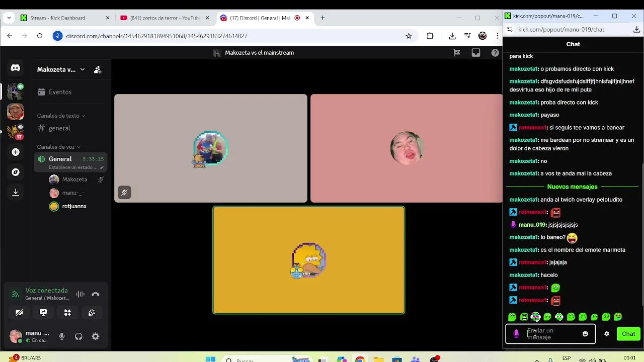Pick the angry green quick emote

click(524, 317)
